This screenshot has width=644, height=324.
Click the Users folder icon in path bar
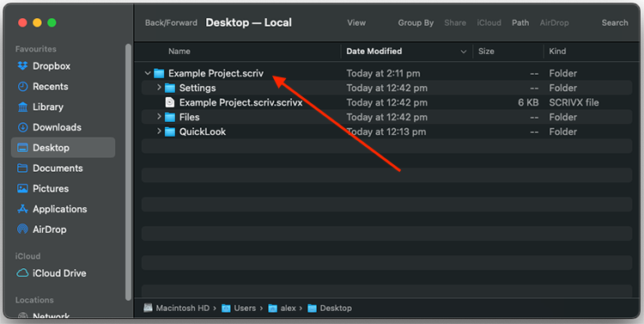click(x=226, y=308)
